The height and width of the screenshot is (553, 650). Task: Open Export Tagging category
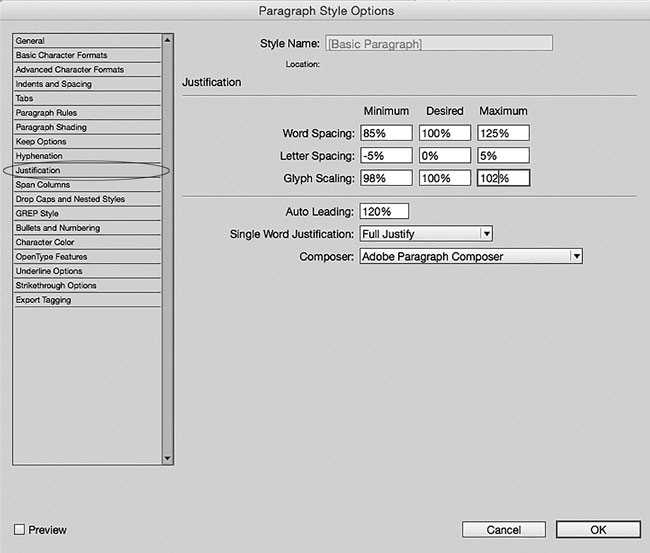point(87,300)
